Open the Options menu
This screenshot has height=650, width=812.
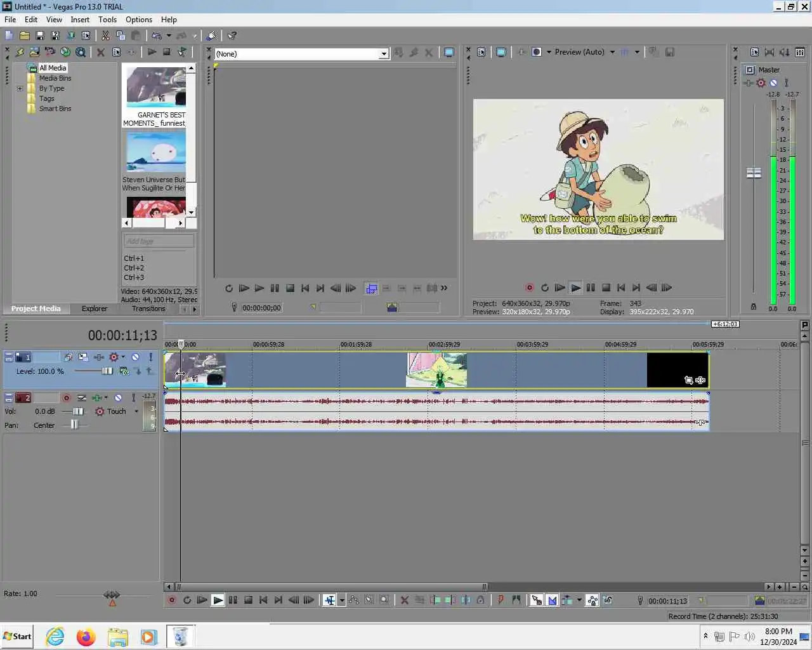[x=139, y=20]
